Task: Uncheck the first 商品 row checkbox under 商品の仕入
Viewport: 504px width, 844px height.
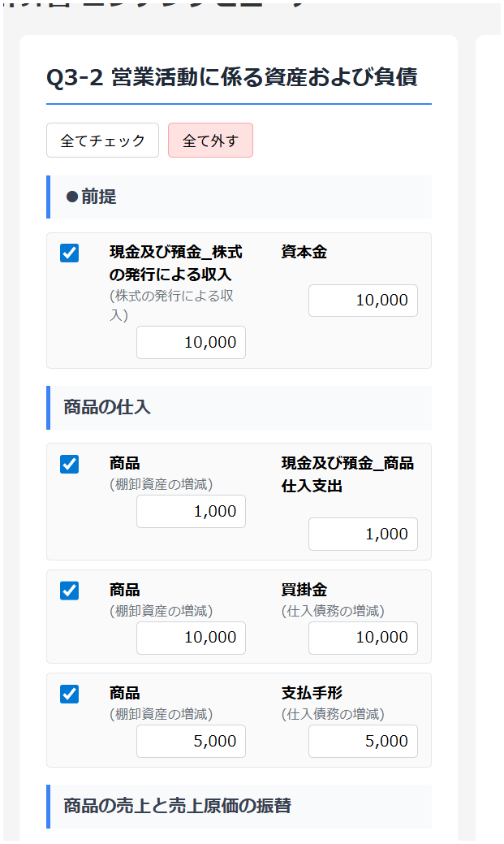Action: click(70, 464)
